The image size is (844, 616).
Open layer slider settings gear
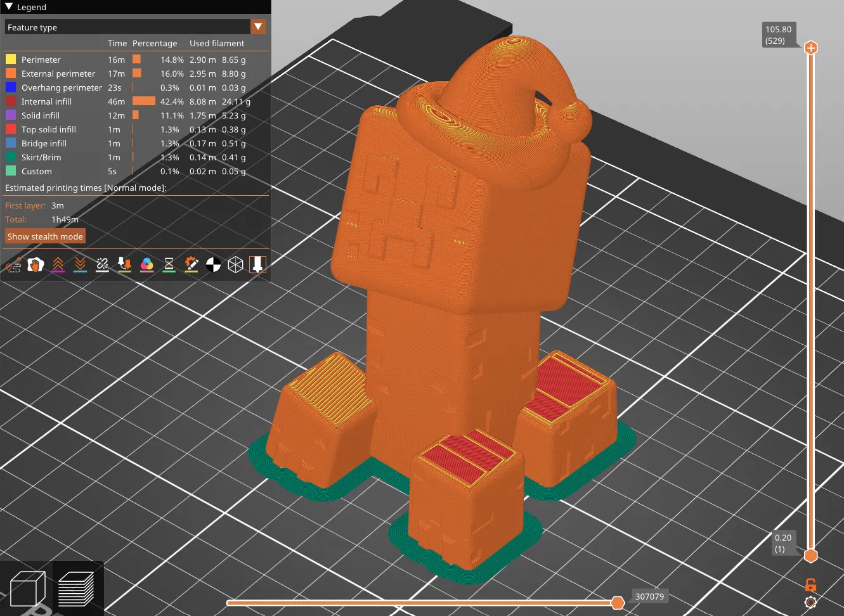tap(810, 602)
